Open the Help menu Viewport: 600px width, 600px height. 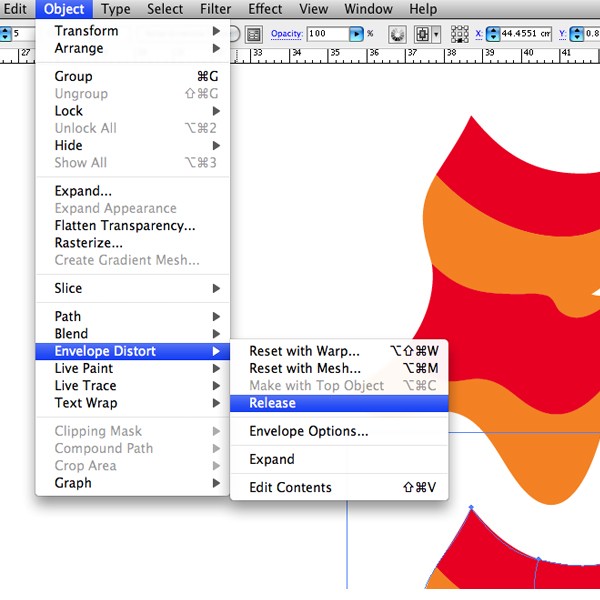[x=423, y=9]
